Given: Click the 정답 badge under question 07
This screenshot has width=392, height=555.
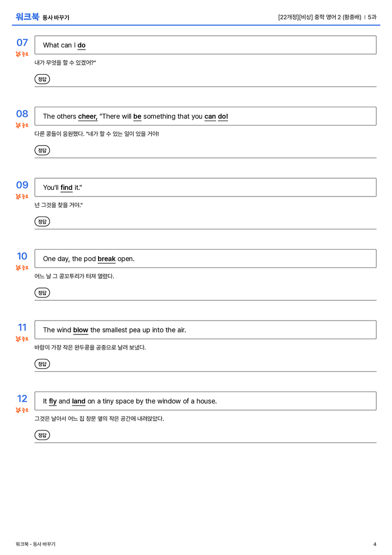Looking at the screenshot, I should (42, 79).
